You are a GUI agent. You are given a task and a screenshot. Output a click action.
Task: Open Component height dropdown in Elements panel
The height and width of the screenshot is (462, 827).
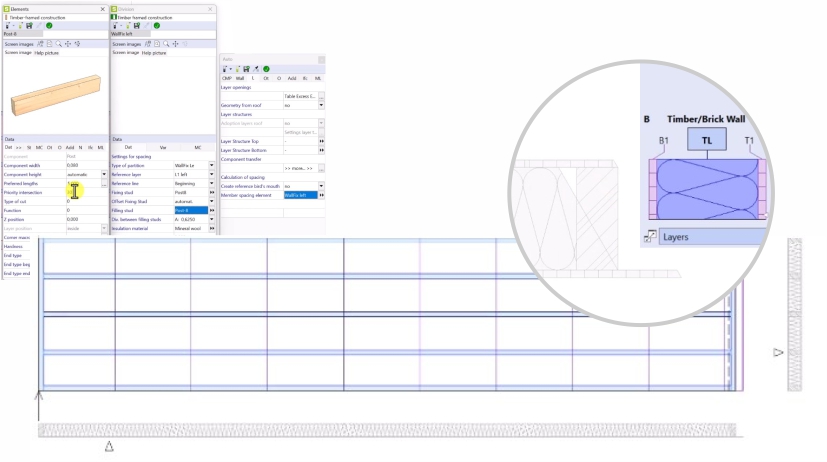pos(104,174)
